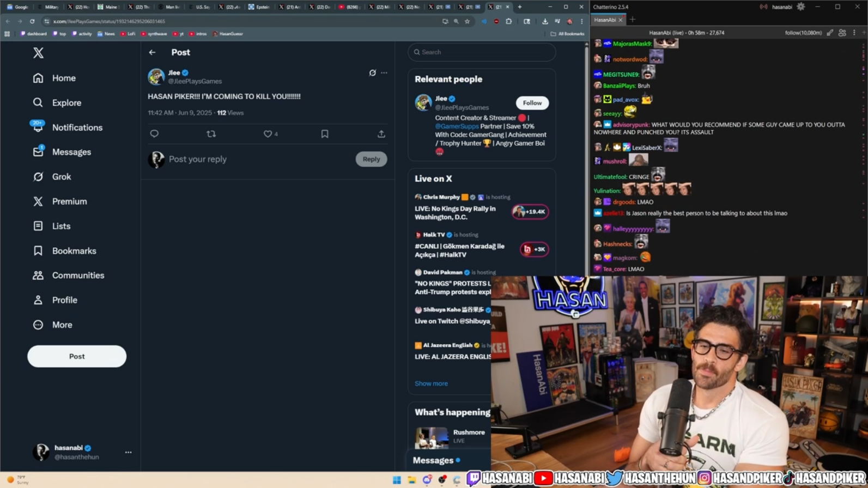
Task: Open the browser downloads icon
Action: pyautogui.click(x=545, y=21)
